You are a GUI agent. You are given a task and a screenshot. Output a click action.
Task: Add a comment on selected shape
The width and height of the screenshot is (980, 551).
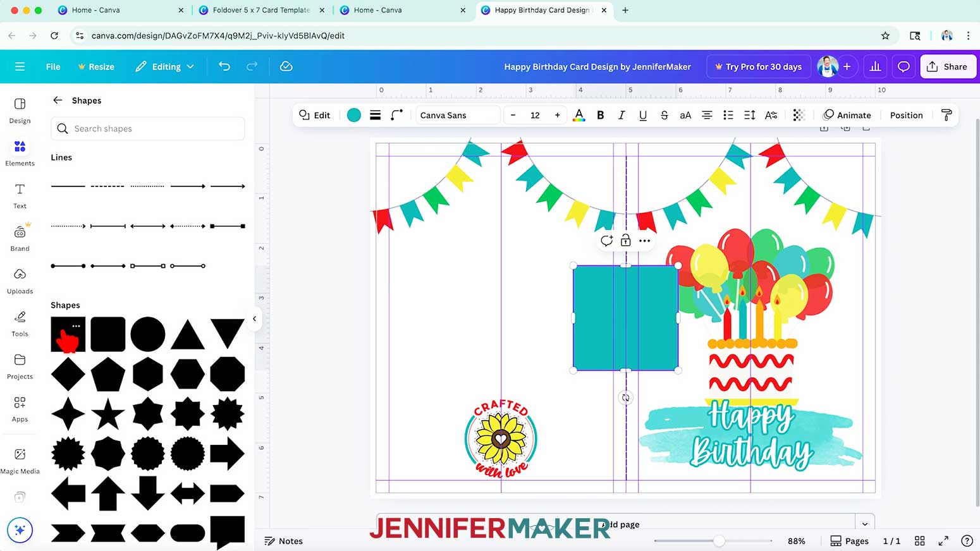pos(606,241)
